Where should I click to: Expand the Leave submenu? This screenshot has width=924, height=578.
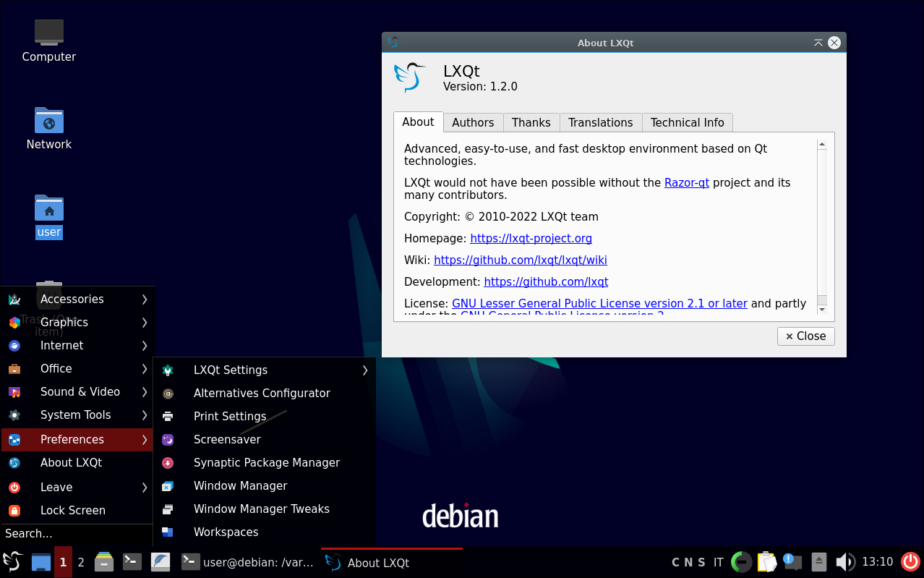(77, 488)
